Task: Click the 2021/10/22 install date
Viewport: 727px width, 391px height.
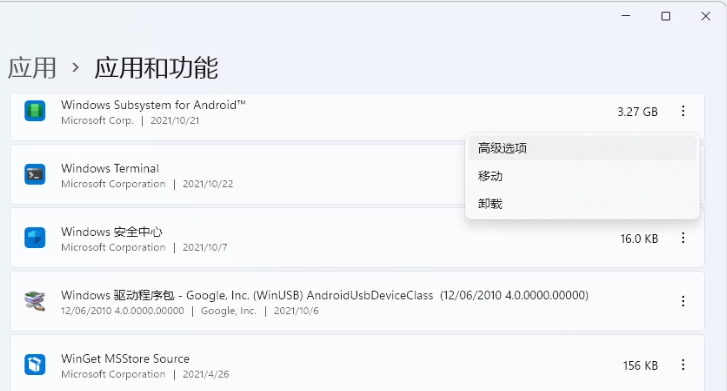Action: click(208, 184)
